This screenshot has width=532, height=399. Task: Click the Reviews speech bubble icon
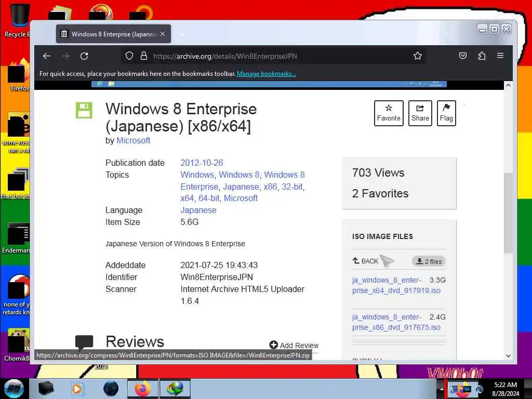coord(84,342)
